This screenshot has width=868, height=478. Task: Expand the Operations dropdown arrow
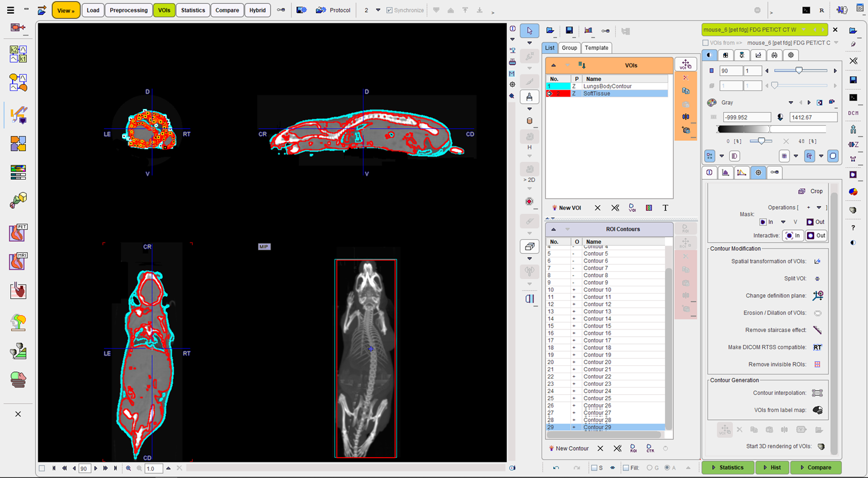coord(819,207)
